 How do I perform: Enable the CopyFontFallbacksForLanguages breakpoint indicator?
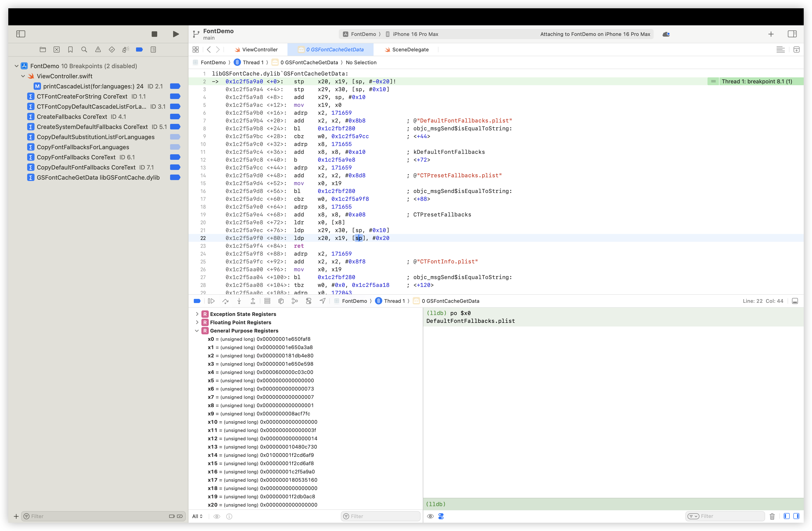175,147
